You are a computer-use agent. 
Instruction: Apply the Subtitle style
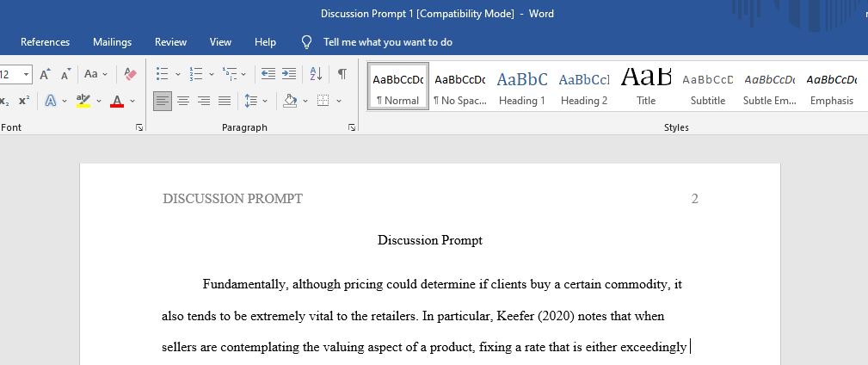pyautogui.click(x=708, y=86)
